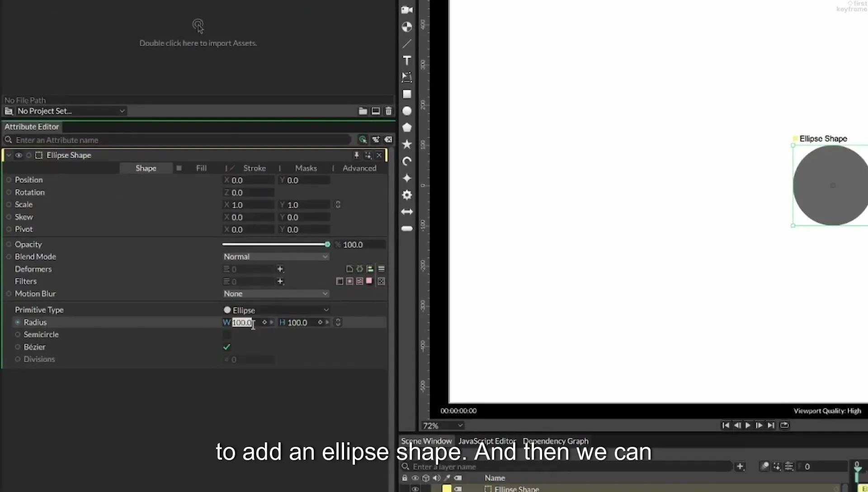This screenshot has height=492, width=868.
Task: Switch to the Fill tab
Action: pyautogui.click(x=201, y=168)
